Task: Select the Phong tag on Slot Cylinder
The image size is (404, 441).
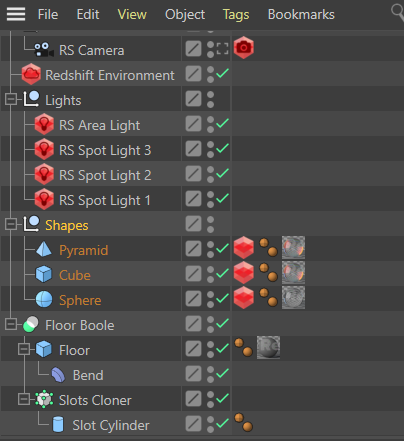Action: [x=243, y=422]
